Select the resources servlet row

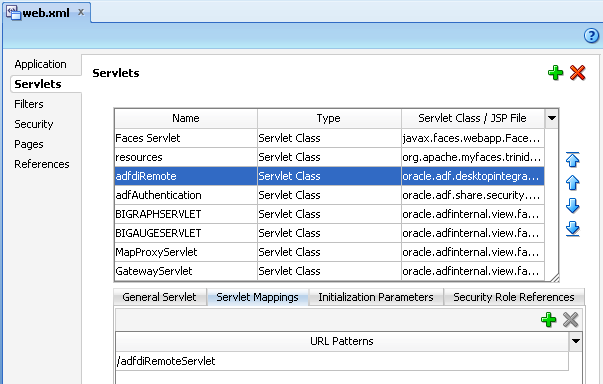pos(329,157)
